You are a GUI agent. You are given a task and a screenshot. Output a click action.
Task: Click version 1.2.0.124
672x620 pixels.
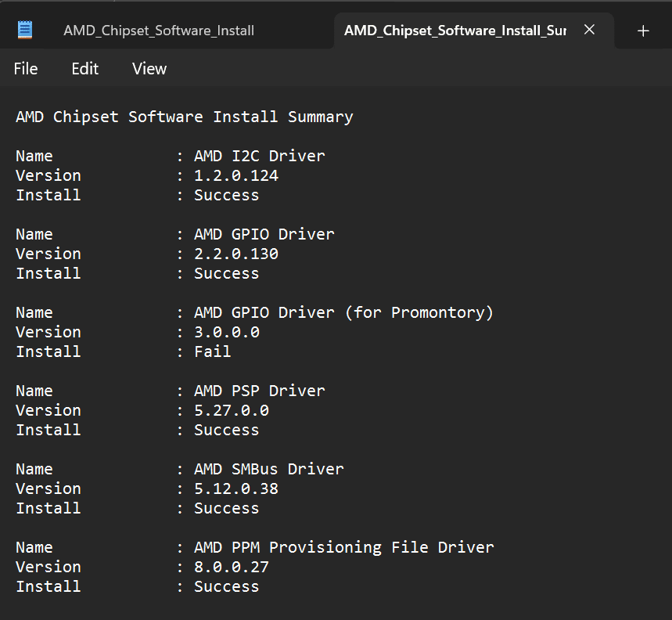tap(236, 175)
